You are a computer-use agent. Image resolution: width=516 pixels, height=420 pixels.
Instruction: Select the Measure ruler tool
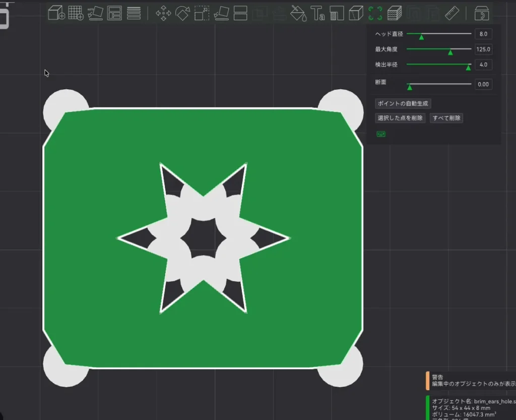tap(452, 13)
